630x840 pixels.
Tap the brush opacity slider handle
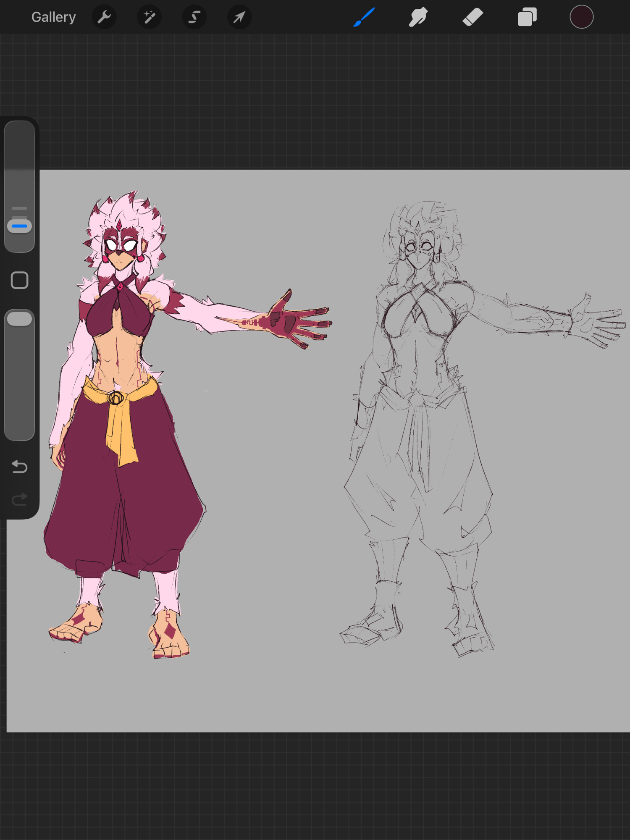(20, 319)
